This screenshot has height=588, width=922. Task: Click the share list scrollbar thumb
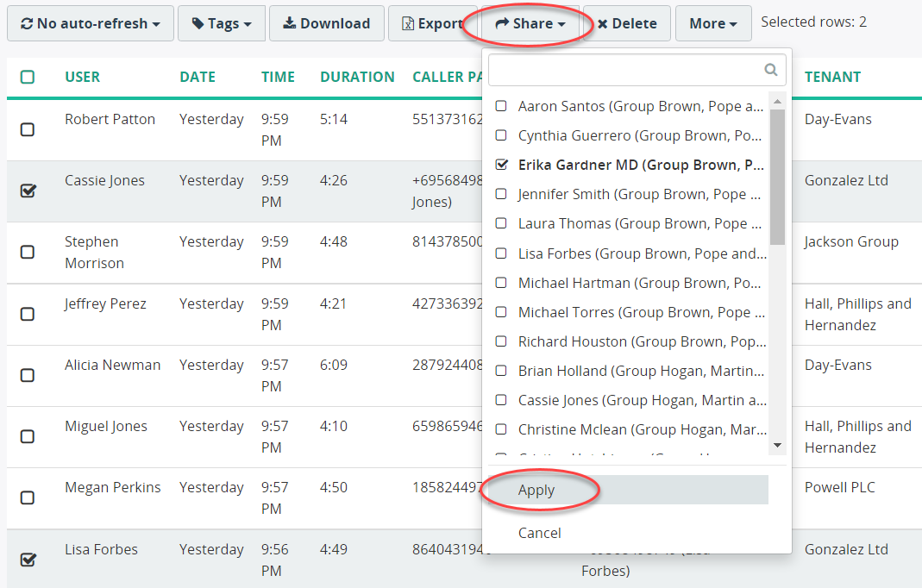(x=777, y=177)
